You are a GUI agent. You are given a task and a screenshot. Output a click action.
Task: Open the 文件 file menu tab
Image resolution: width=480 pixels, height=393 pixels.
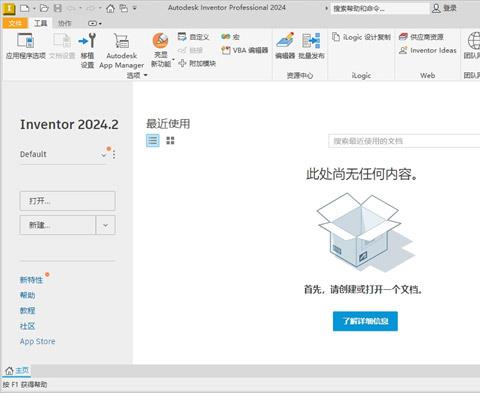coord(15,23)
